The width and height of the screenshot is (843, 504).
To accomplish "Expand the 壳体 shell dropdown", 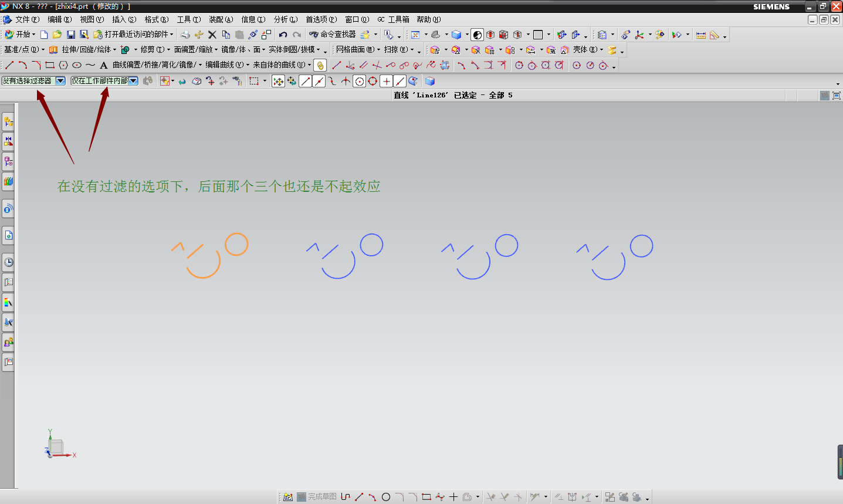I will pyautogui.click(x=588, y=50).
